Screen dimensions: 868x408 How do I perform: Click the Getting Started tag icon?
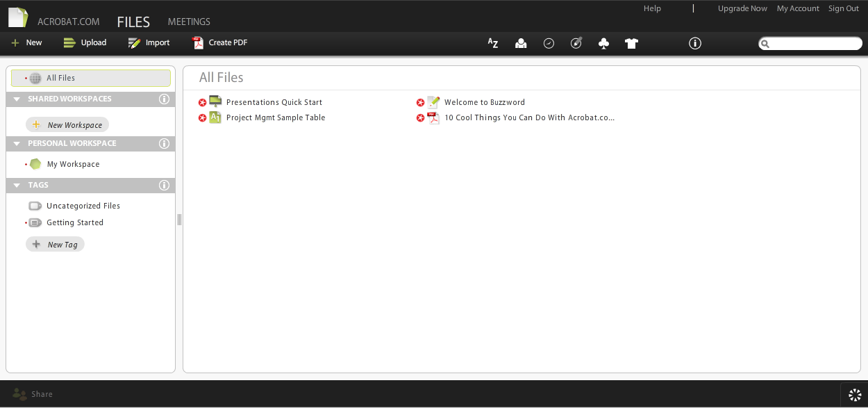(35, 222)
